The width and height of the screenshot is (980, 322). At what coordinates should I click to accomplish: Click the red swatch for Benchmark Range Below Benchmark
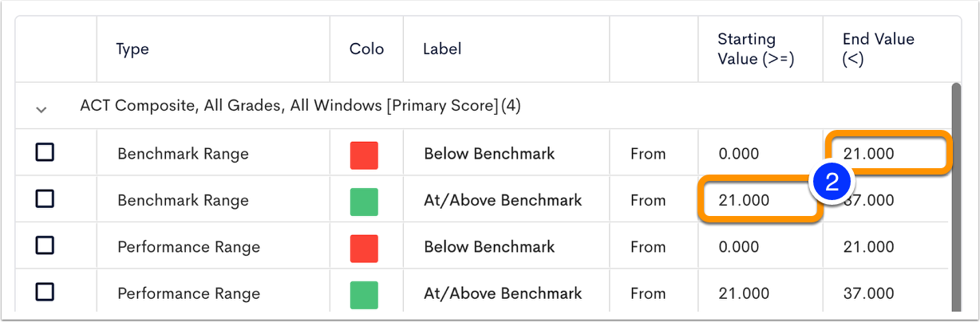[x=364, y=155]
